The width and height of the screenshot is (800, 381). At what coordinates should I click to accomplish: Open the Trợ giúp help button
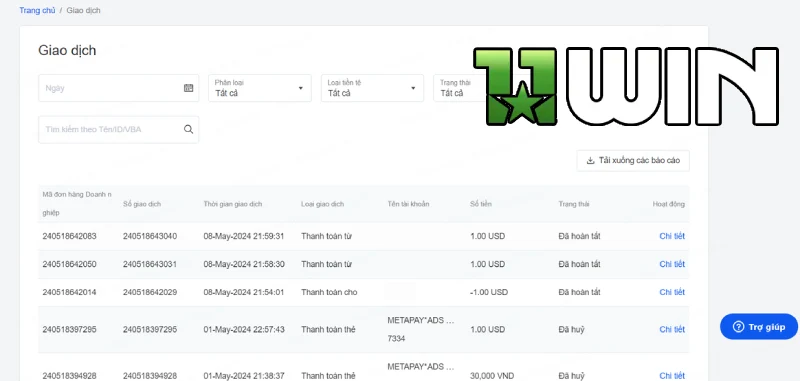(759, 327)
